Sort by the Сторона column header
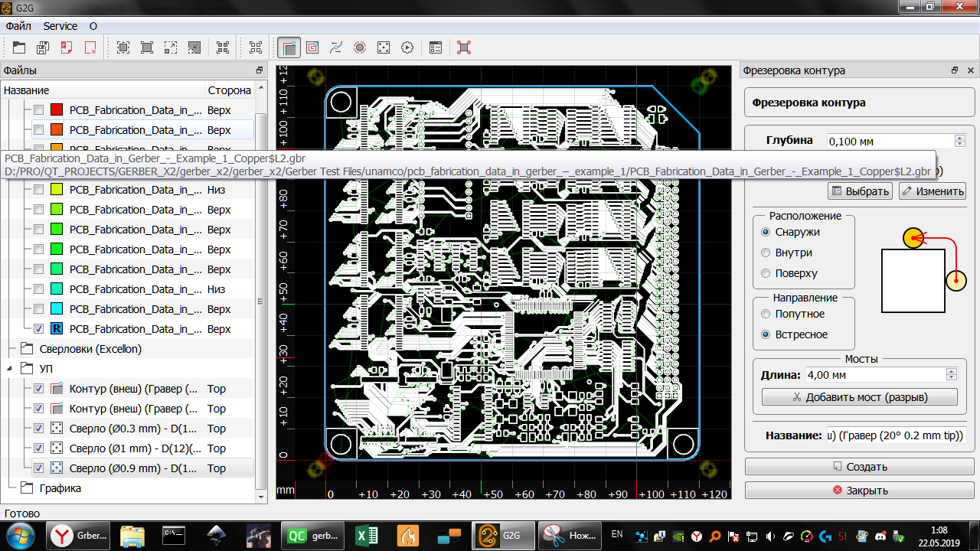980x551 pixels. coord(229,90)
